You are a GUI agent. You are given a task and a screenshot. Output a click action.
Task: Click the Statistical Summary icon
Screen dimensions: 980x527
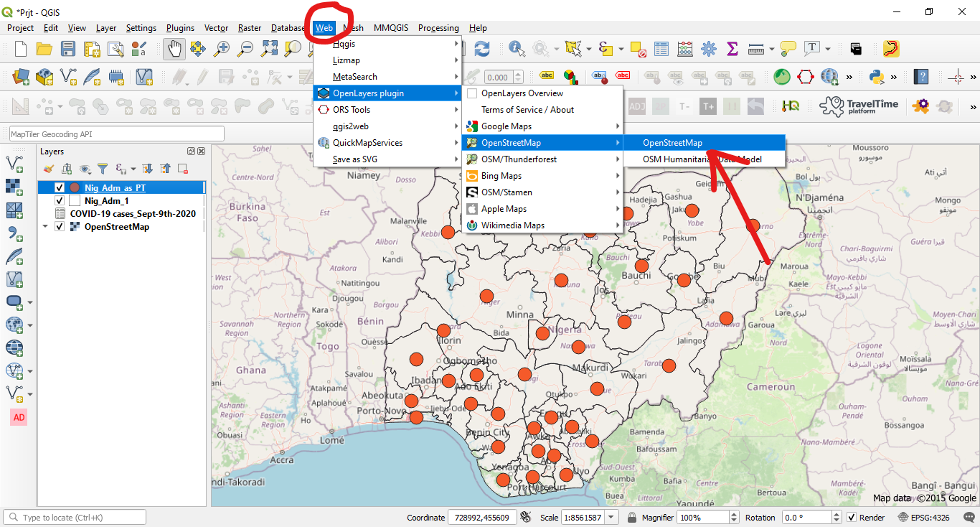(732, 50)
